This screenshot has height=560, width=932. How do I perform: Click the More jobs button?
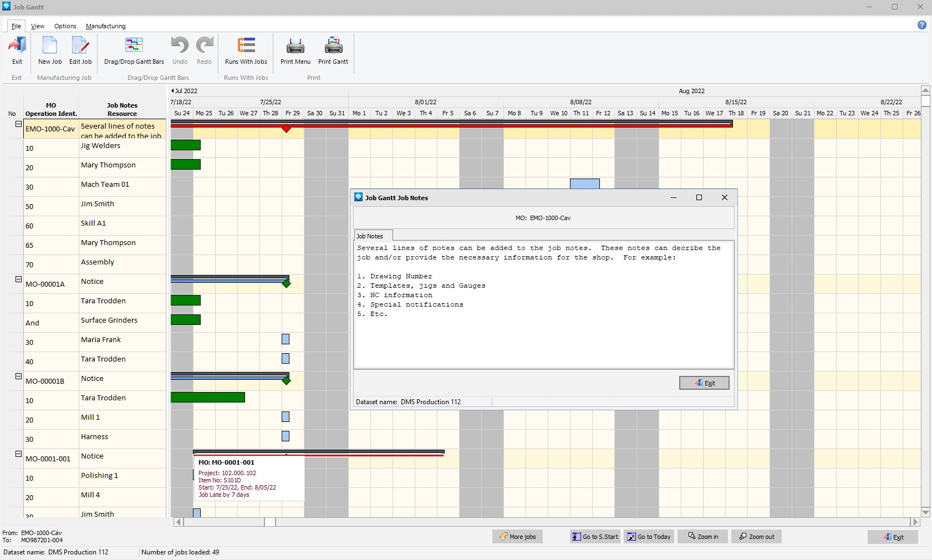(517, 537)
